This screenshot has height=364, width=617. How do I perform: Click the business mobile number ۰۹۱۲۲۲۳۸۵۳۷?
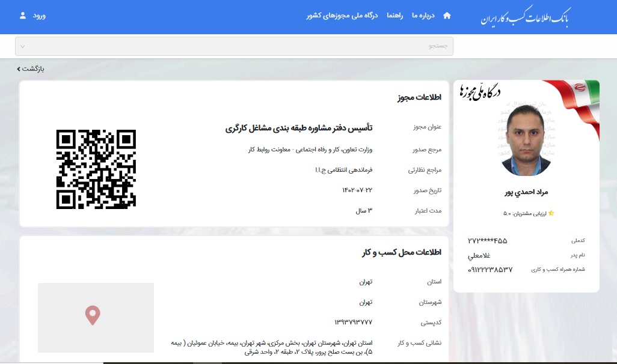click(490, 270)
